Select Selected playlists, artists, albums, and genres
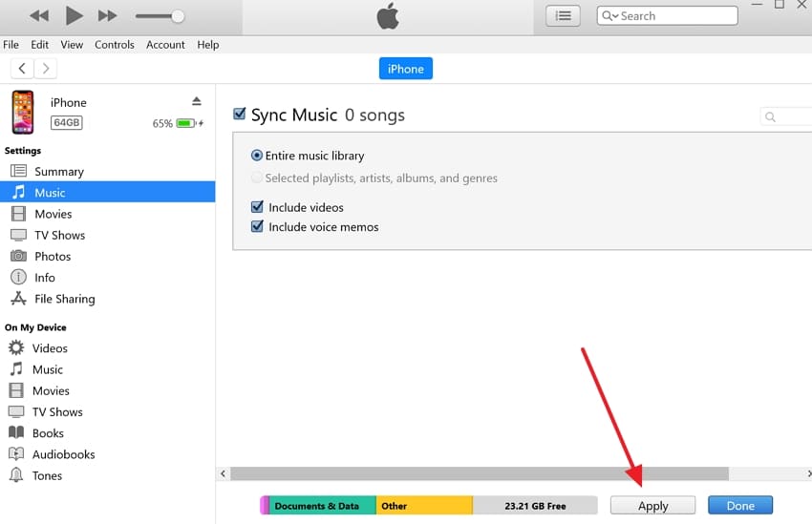This screenshot has width=812, height=524. point(256,178)
